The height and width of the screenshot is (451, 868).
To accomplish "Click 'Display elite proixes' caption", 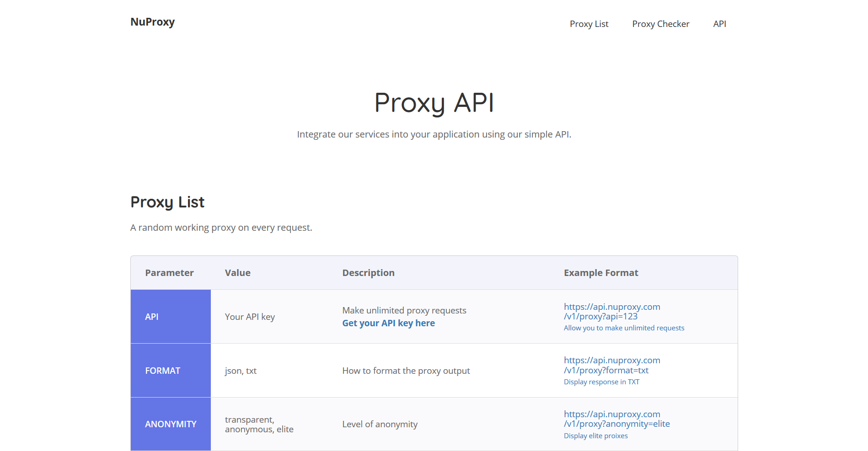I will click(x=595, y=436).
